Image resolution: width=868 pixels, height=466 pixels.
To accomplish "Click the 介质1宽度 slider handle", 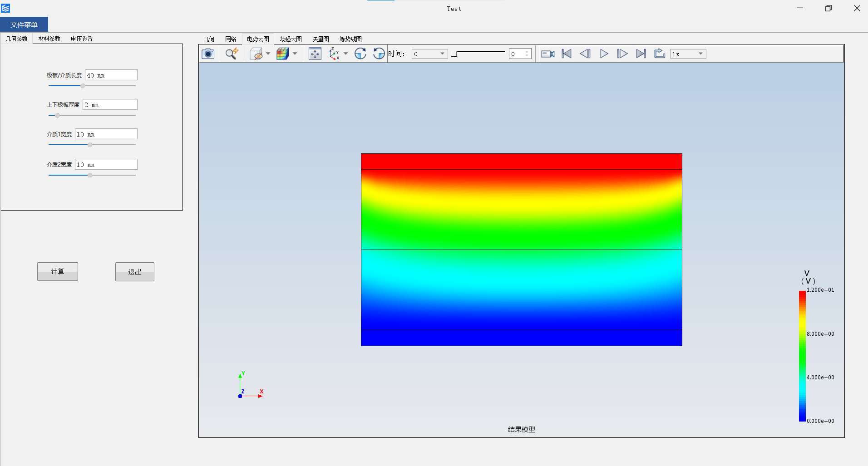I will (90, 145).
